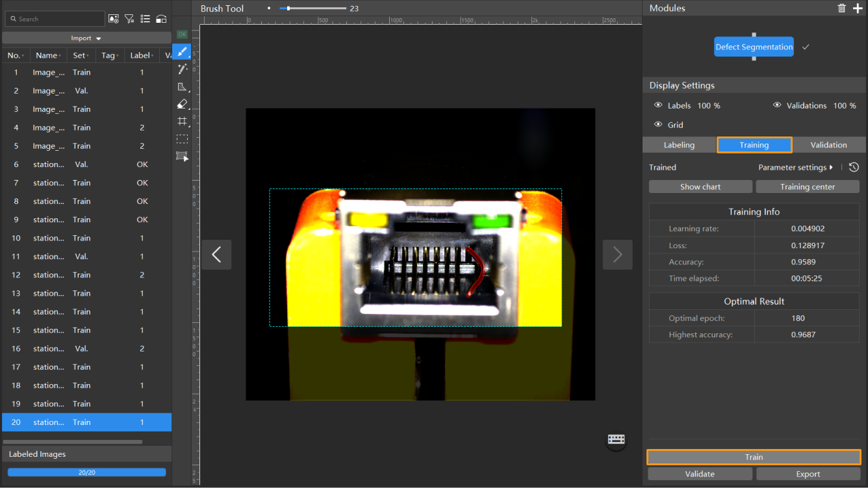Click the checkmark next to Defect Segmentation
This screenshot has height=488, width=868.
pyautogui.click(x=806, y=47)
